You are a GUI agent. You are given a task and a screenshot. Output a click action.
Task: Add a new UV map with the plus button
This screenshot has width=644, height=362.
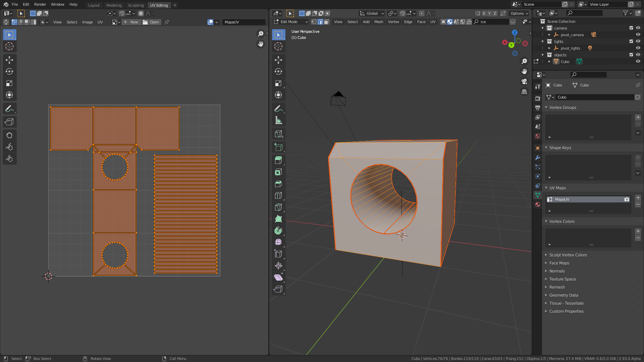coord(638,198)
